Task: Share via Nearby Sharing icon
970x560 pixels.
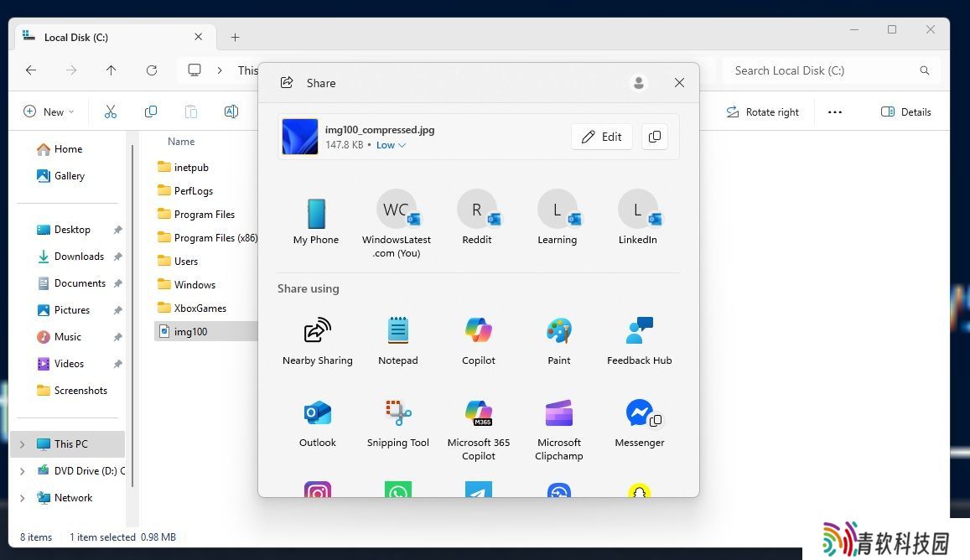Action: [x=317, y=332]
